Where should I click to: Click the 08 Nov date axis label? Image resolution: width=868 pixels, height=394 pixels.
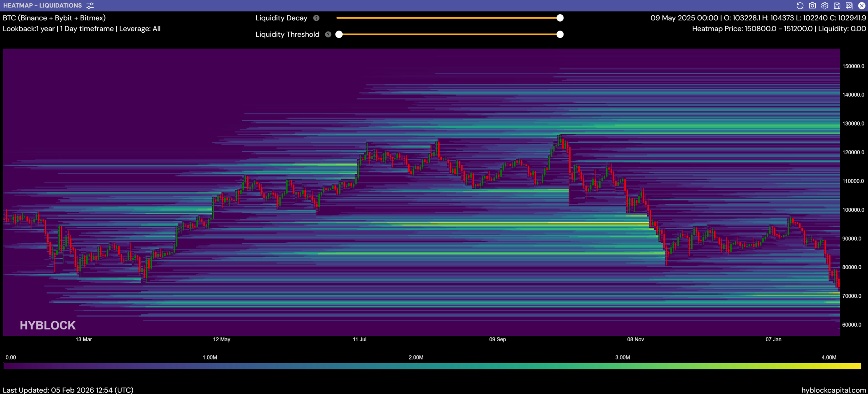635,339
